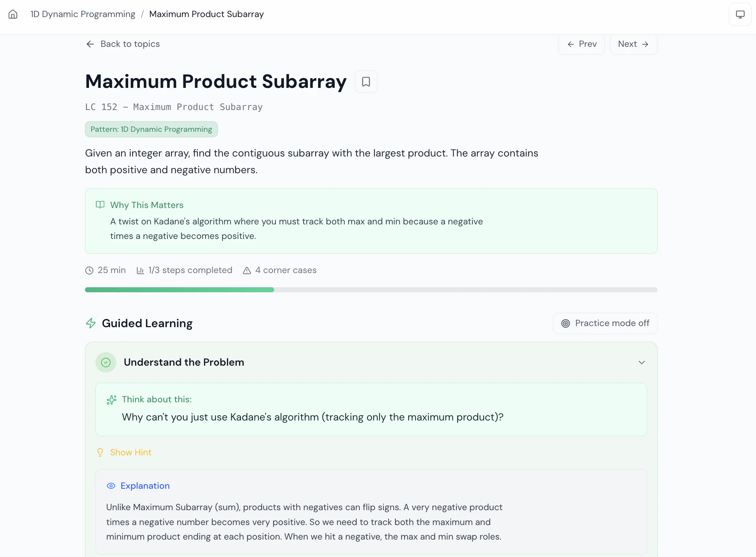Click the warning triangle corner cases icon
The image size is (756, 557).
pos(247,271)
